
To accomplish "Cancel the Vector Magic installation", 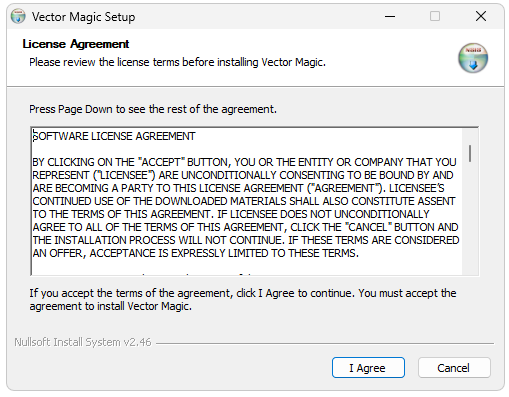I will (x=454, y=368).
